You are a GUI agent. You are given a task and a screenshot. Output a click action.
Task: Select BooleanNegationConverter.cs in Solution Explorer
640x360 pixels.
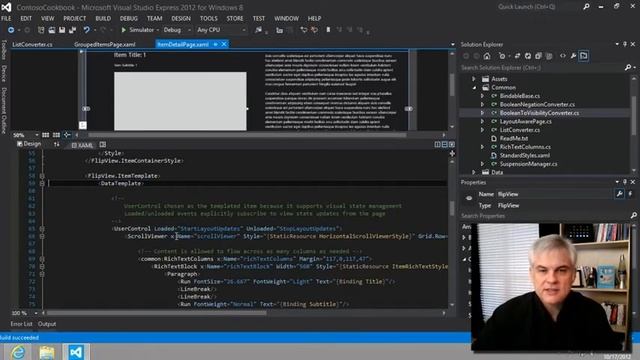(537, 104)
